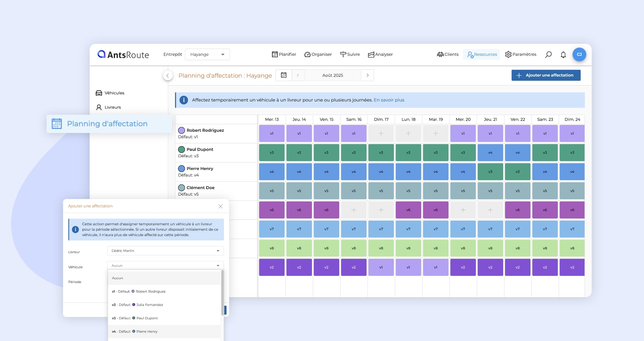
Task: Click Robert Rodriguez v1 cell on Mer. 13
Action: [272, 133]
